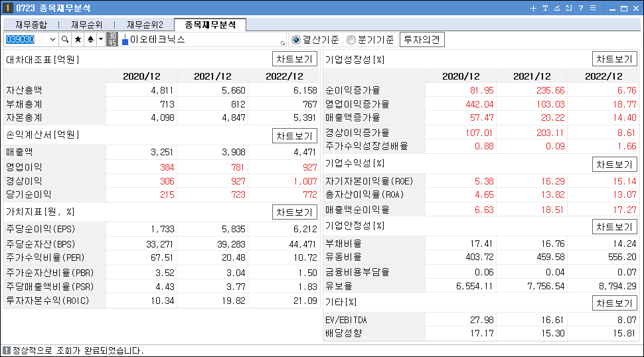Screen dimensions: 644x357
Task: Open help with the question mark icon
Action: [581, 8]
